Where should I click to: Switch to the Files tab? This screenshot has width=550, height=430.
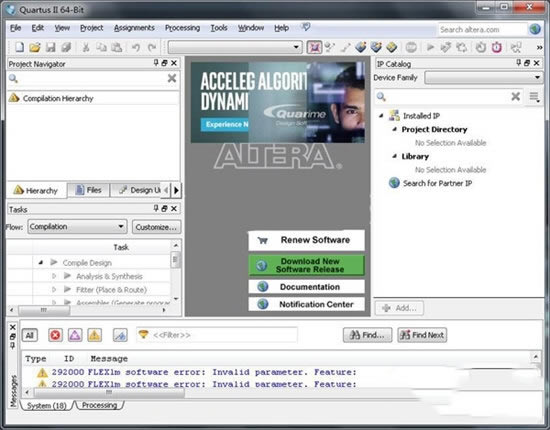pyautogui.click(x=88, y=190)
